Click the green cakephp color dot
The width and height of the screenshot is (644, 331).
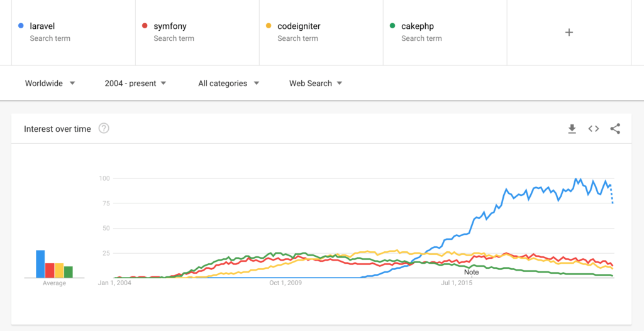click(392, 26)
